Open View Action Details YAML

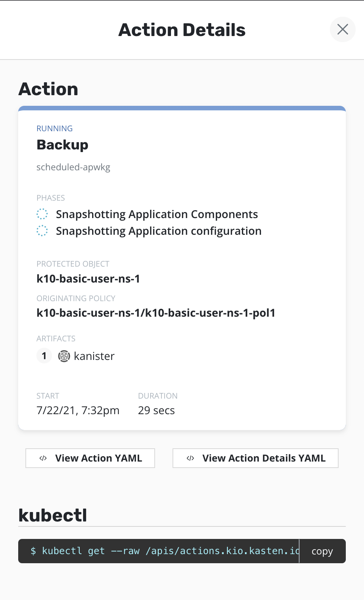click(x=256, y=458)
